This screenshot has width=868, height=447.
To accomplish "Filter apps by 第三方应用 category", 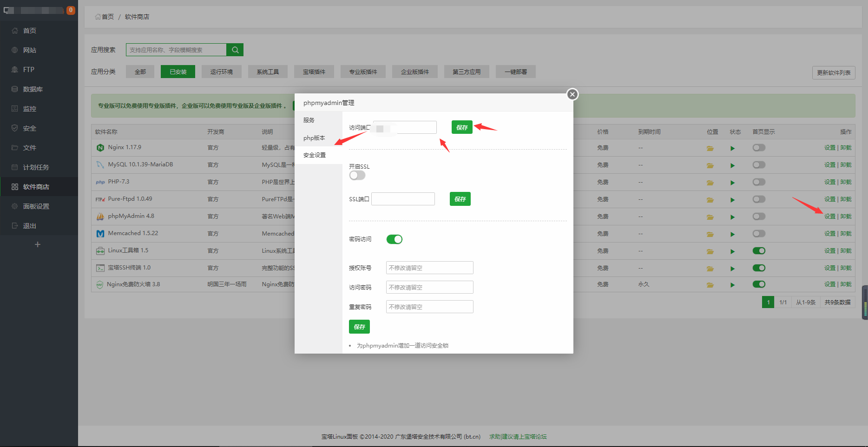I will coord(467,72).
